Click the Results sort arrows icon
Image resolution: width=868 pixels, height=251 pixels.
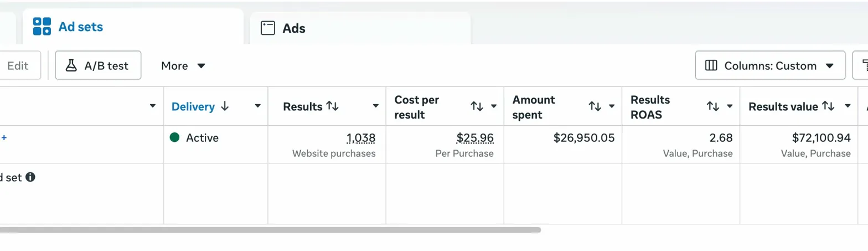pos(332,106)
